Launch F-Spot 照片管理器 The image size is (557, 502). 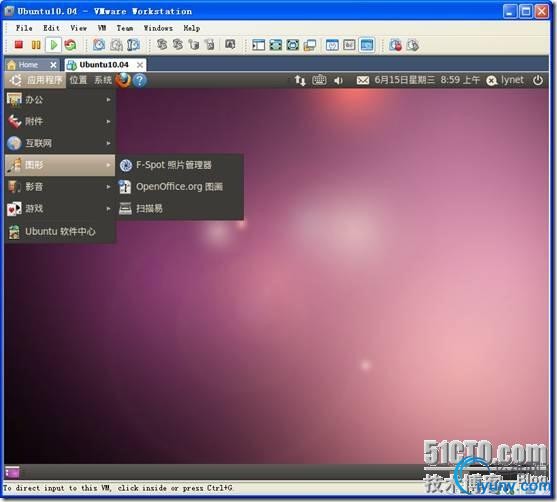[x=180, y=165]
